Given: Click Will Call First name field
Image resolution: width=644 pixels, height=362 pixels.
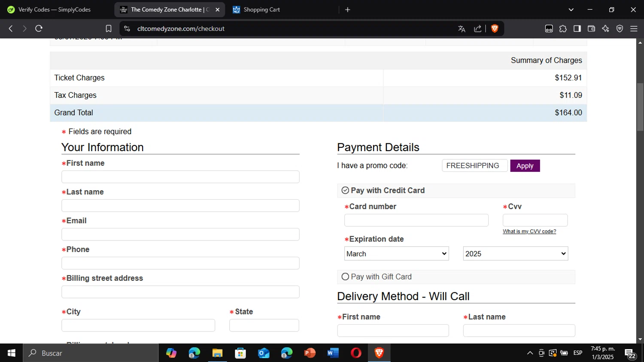Looking at the screenshot, I should point(393,331).
